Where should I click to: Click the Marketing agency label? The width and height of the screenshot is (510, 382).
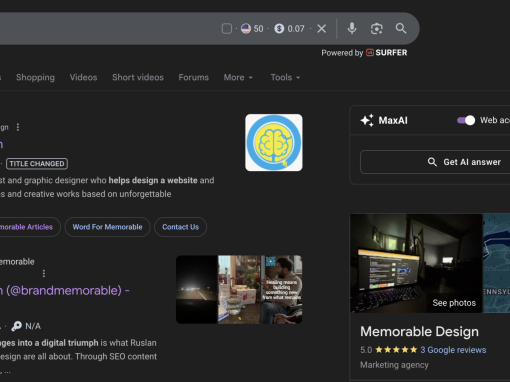click(x=394, y=365)
